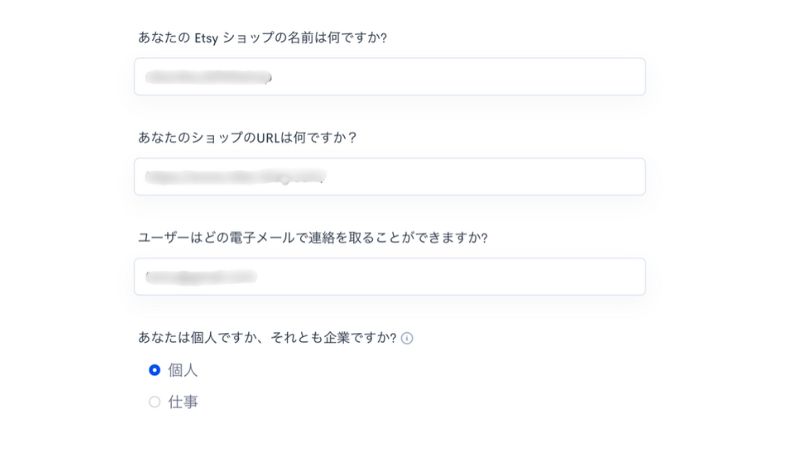Select the 個人 radio button
The image size is (812, 457).
(154, 370)
